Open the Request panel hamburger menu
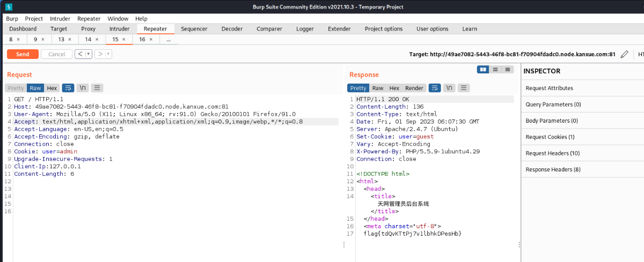 click(x=97, y=88)
